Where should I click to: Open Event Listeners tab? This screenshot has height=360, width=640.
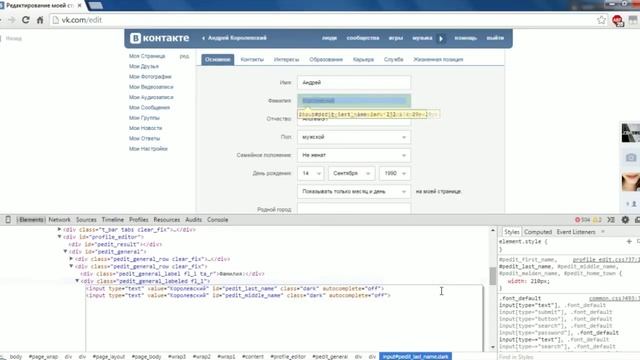(576, 232)
